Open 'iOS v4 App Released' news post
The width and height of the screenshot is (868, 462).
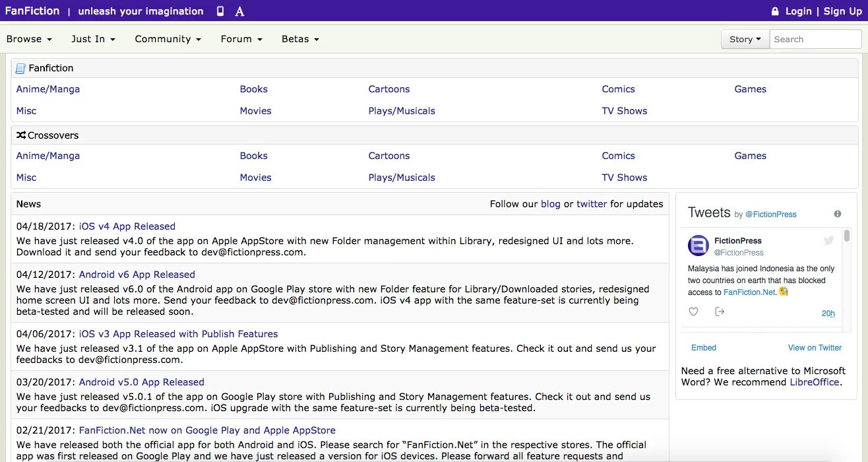pos(127,226)
